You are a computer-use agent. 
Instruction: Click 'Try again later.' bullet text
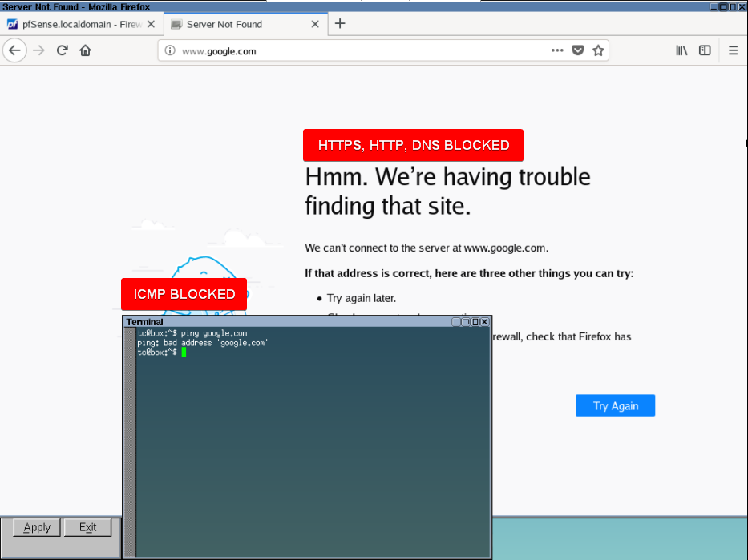point(361,298)
